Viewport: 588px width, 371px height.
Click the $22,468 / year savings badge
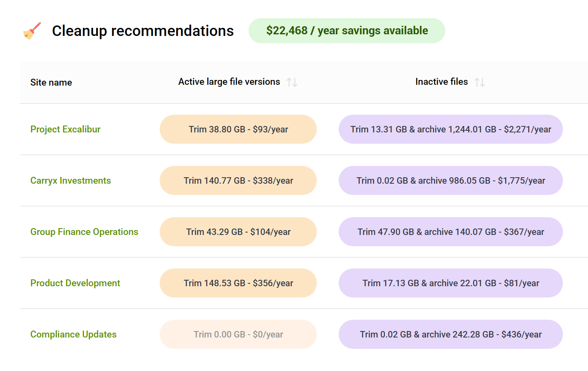[x=347, y=31]
